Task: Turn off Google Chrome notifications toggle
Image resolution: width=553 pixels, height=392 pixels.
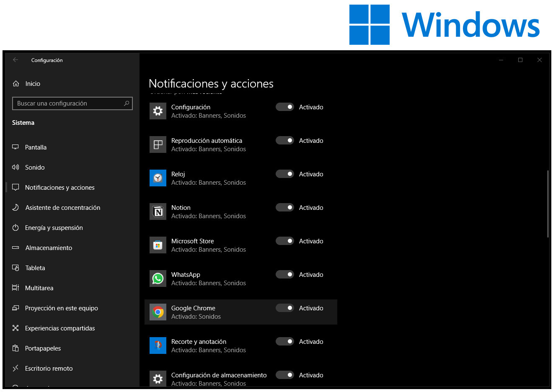Action: point(285,308)
